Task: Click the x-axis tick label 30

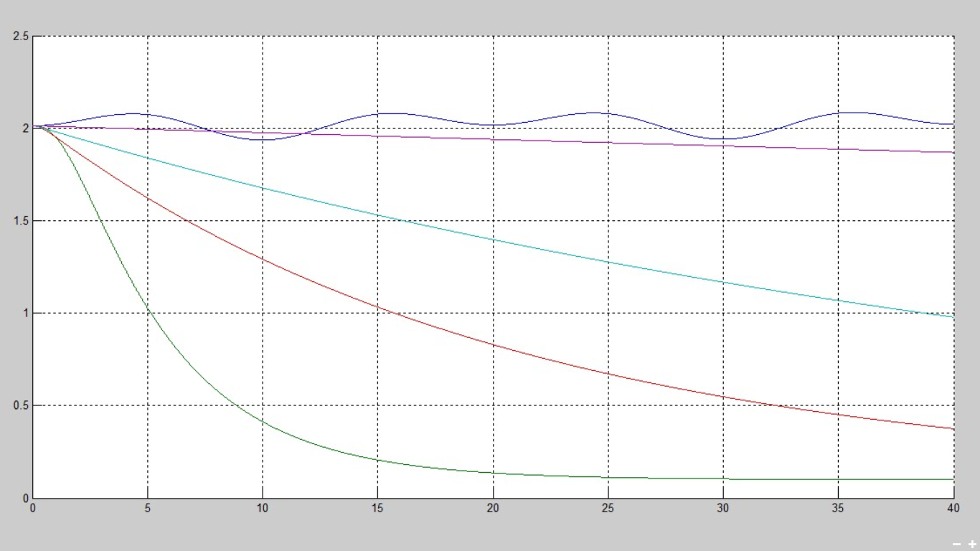Action: [x=723, y=508]
